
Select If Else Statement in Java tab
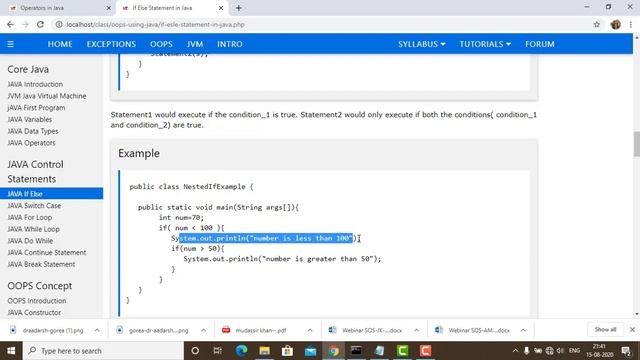coord(171,8)
